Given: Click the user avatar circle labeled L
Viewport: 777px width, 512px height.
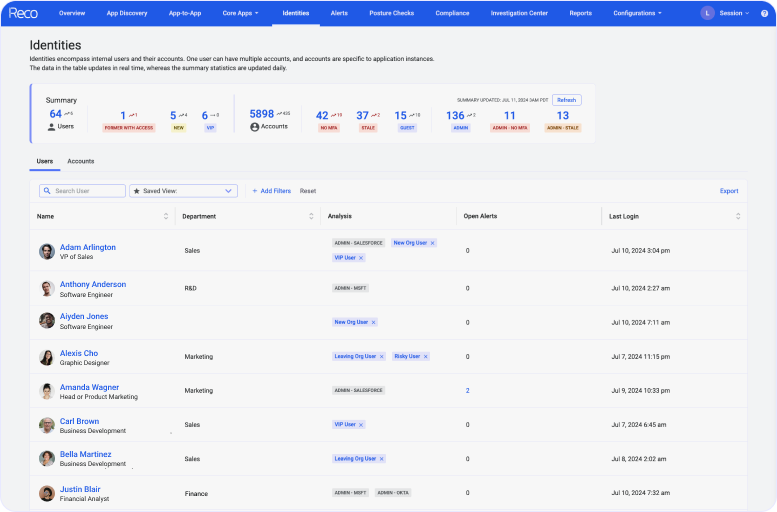Looking at the screenshot, I should pyautogui.click(x=708, y=13).
